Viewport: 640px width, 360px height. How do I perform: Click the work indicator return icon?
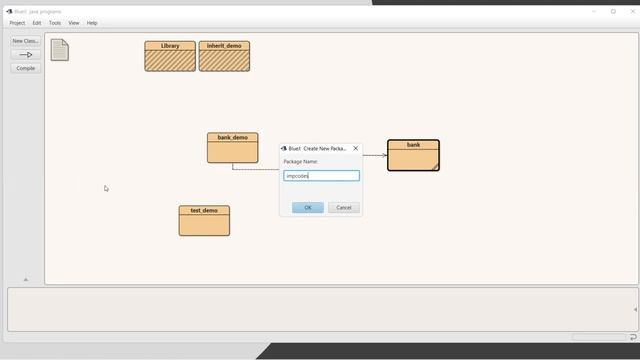pyautogui.click(x=633, y=337)
